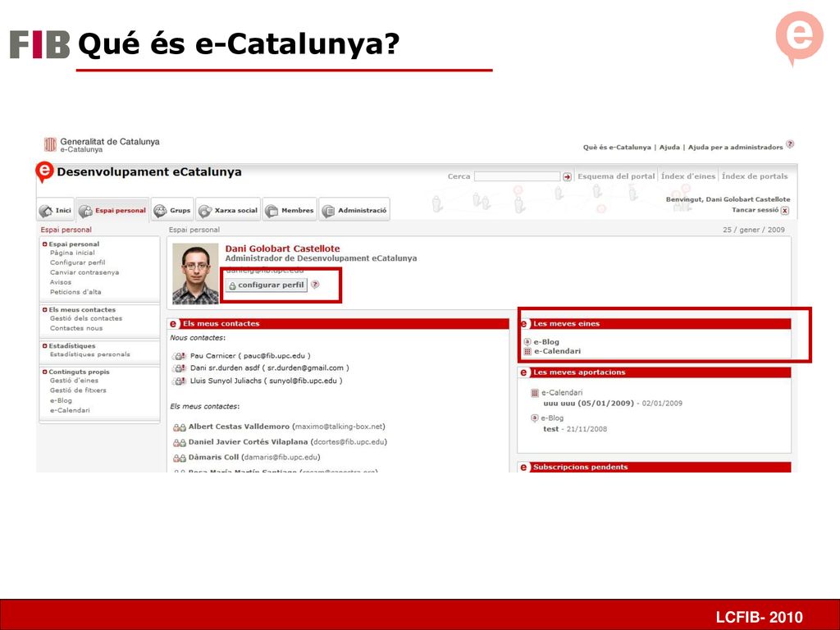This screenshot has height=630, width=840.
Task: Open the Inici tab
Action: click(55, 210)
